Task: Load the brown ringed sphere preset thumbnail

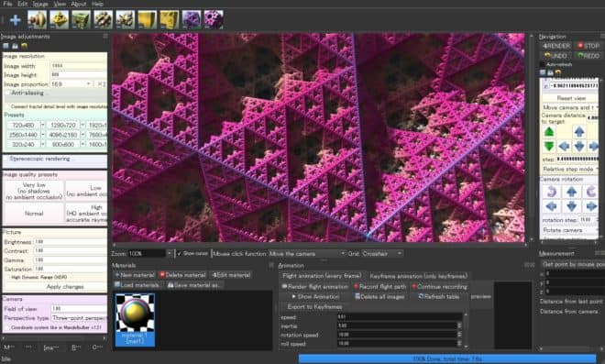Action: click(x=37, y=19)
